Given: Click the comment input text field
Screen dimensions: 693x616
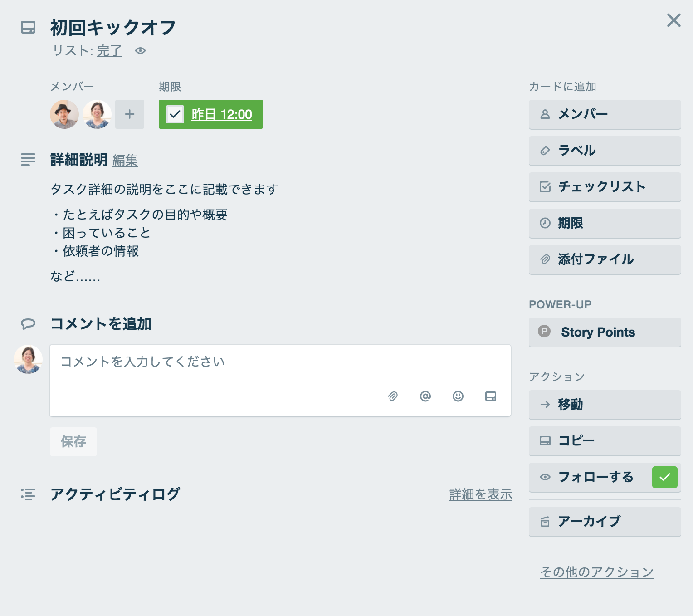Looking at the screenshot, I should (280, 380).
